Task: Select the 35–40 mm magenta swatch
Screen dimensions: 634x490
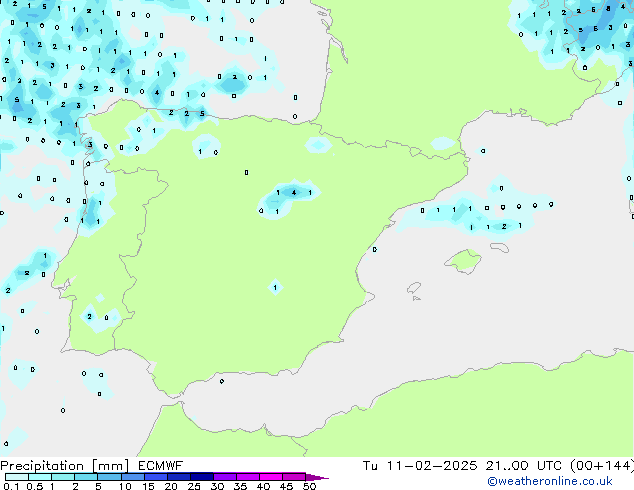Action: pos(247,477)
